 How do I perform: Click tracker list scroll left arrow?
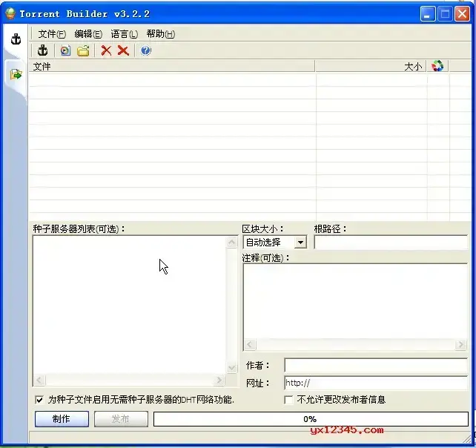tap(39, 380)
